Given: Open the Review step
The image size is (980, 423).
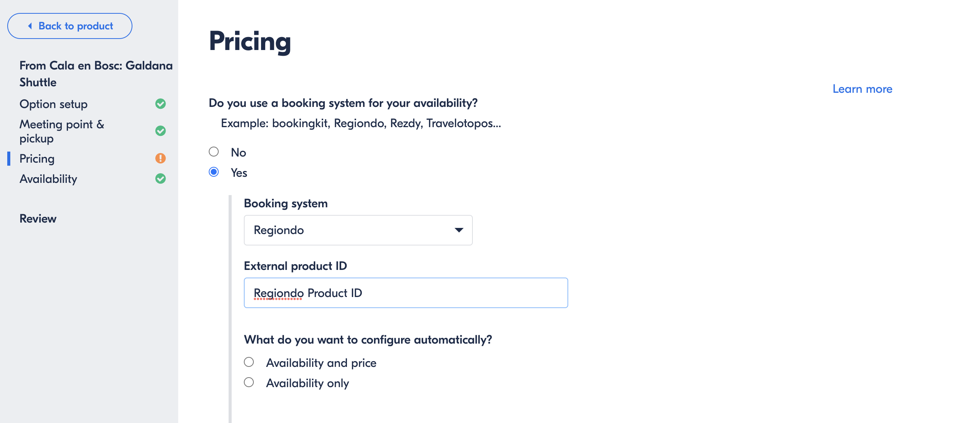Looking at the screenshot, I should pos(38,219).
